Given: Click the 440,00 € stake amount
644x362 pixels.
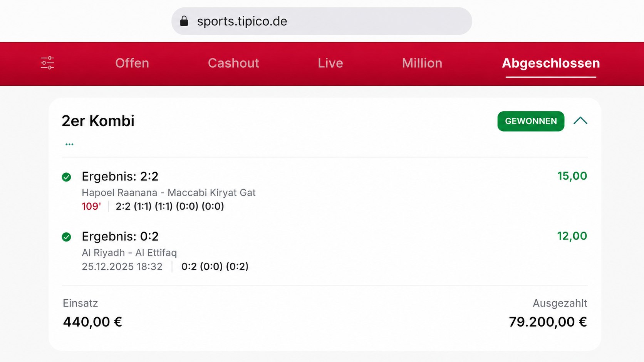Looking at the screenshot, I should pos(92,322).
